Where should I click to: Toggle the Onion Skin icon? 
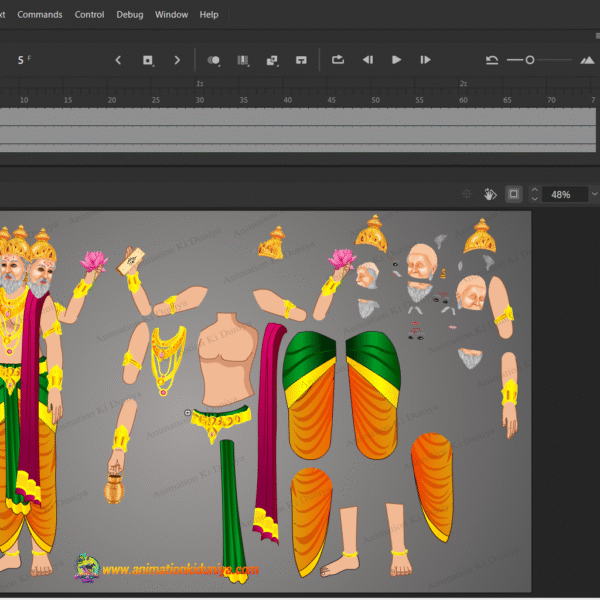click(x=214, y=60)
